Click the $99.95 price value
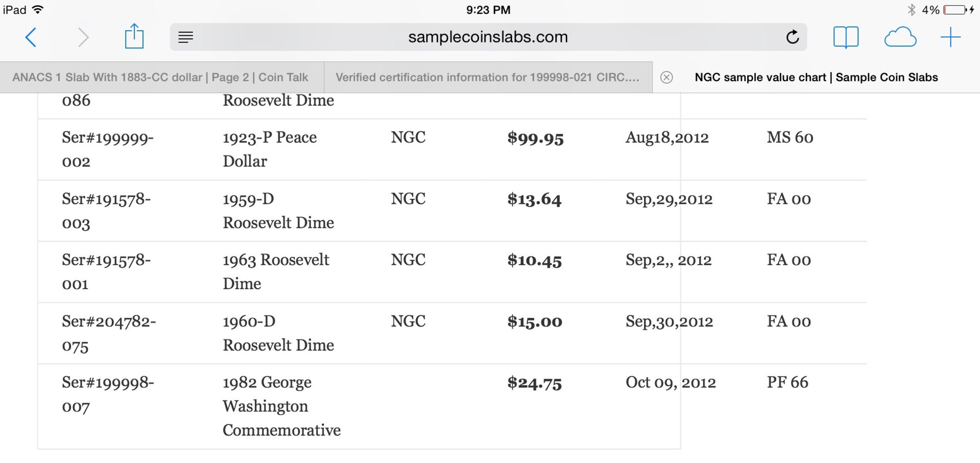980x463 pixels. (535, 138)
